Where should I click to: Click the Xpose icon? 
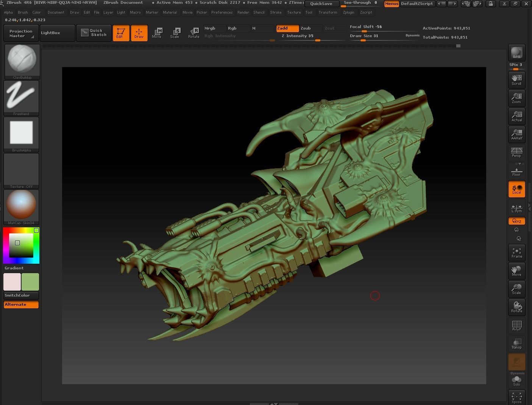pyautogui.click(x=516, y=397)
